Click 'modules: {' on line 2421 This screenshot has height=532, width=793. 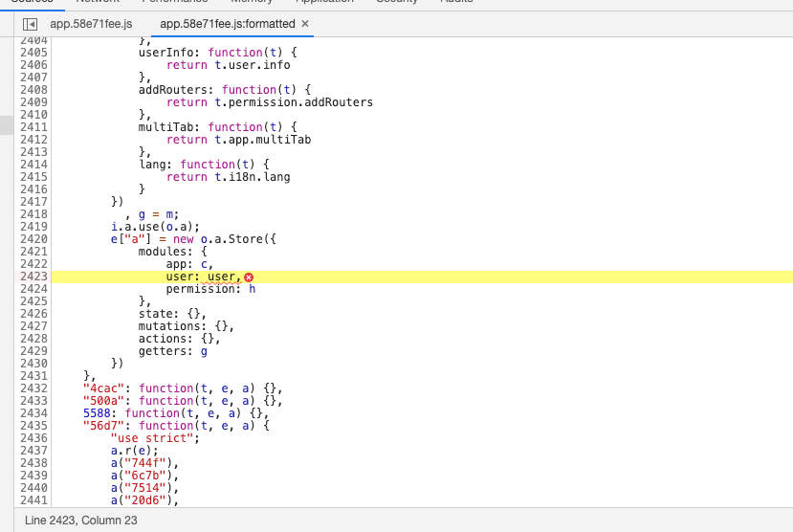coord(172,252)
